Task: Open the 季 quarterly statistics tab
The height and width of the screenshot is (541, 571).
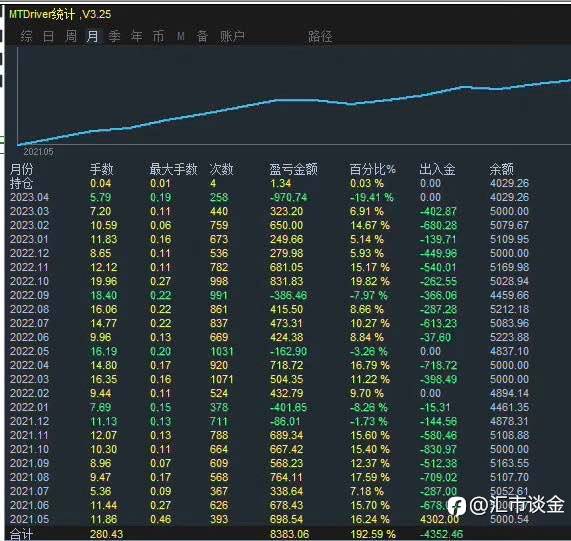Action: [x=114, y=36]
